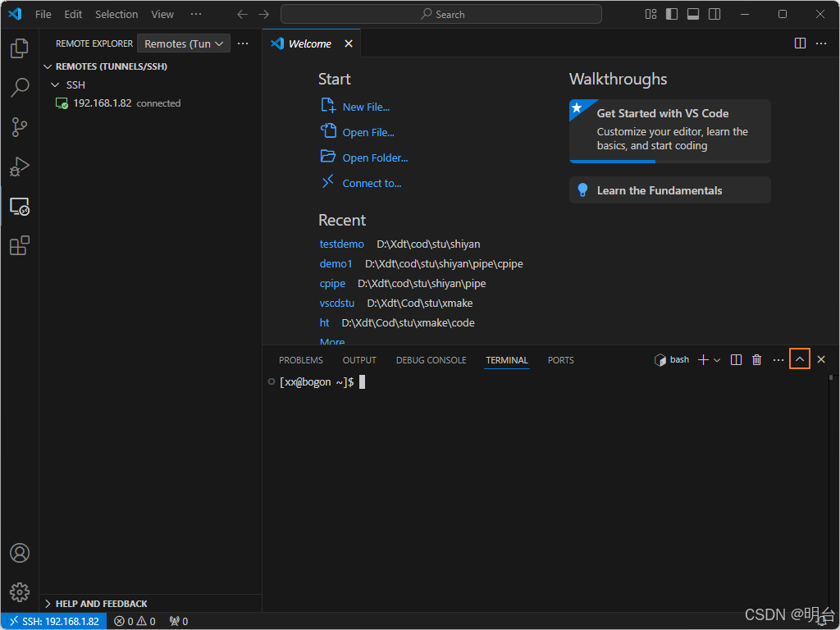This screenshot has width=840, height=630.
Task: Click the bash terminal indicator
Action: [x=672, y=360]
